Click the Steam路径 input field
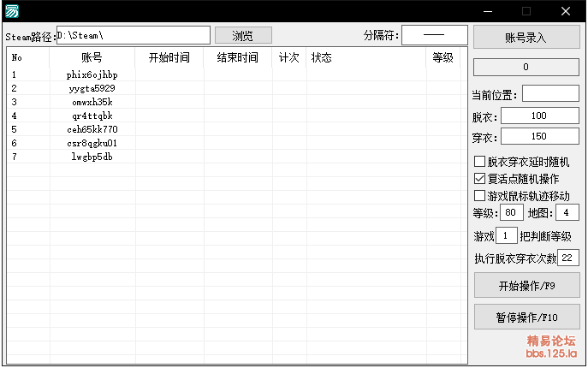Screen dimensions: 588x368 (134, 35)
